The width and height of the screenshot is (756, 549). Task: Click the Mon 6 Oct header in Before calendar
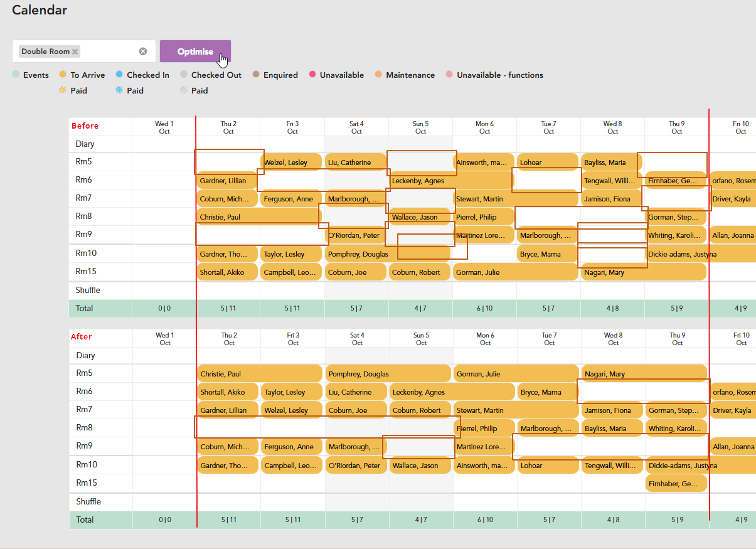tap(485, 127)
